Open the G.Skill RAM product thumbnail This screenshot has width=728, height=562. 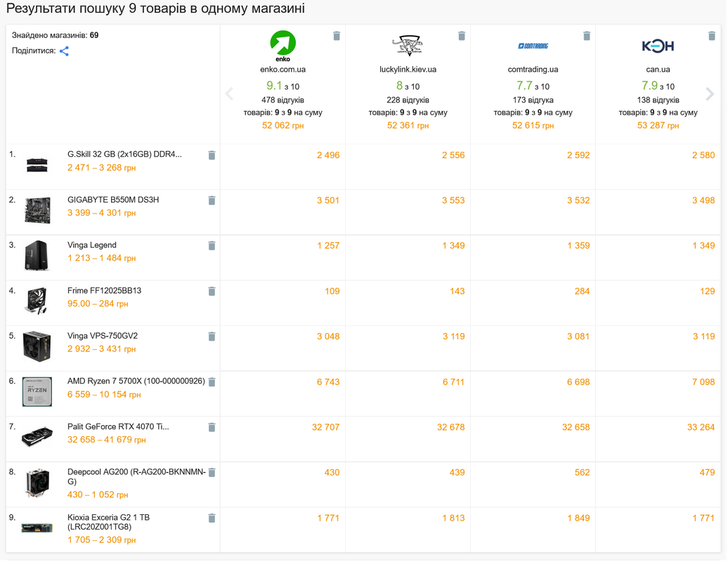tap(37, 165)
